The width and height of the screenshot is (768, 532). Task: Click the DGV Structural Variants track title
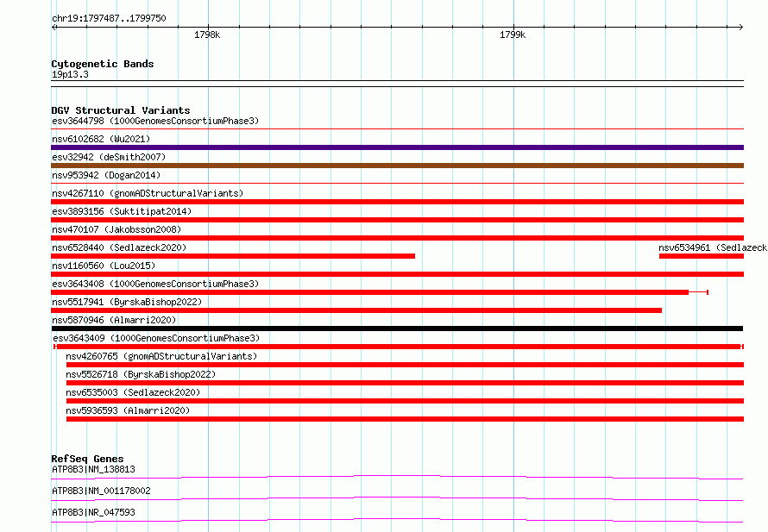click(x=121, y=110)
